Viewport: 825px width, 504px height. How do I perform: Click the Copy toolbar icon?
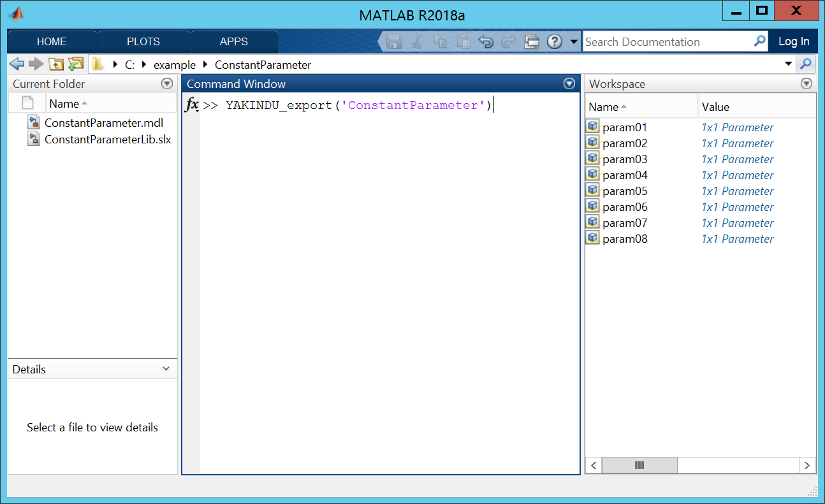click(440, 41)
